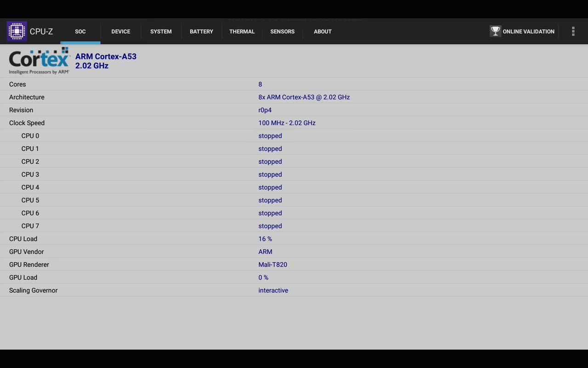Open the ABOUT tab
Viewport: 588px width, 368px height.
(x=322, y=31)
